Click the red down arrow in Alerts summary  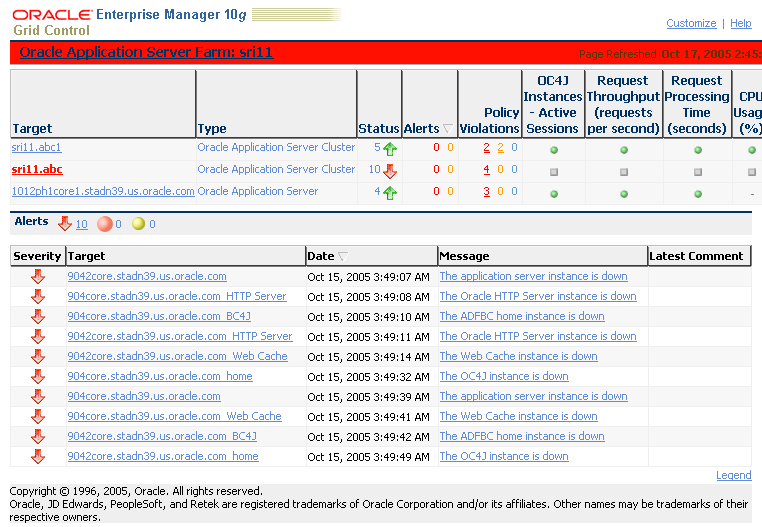click(65, 224)
